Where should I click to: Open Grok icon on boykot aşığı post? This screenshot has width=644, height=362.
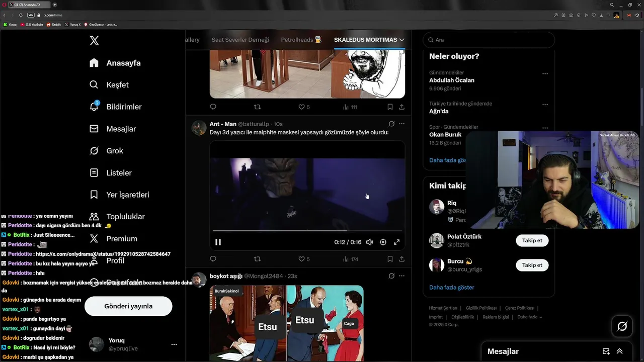391,276
